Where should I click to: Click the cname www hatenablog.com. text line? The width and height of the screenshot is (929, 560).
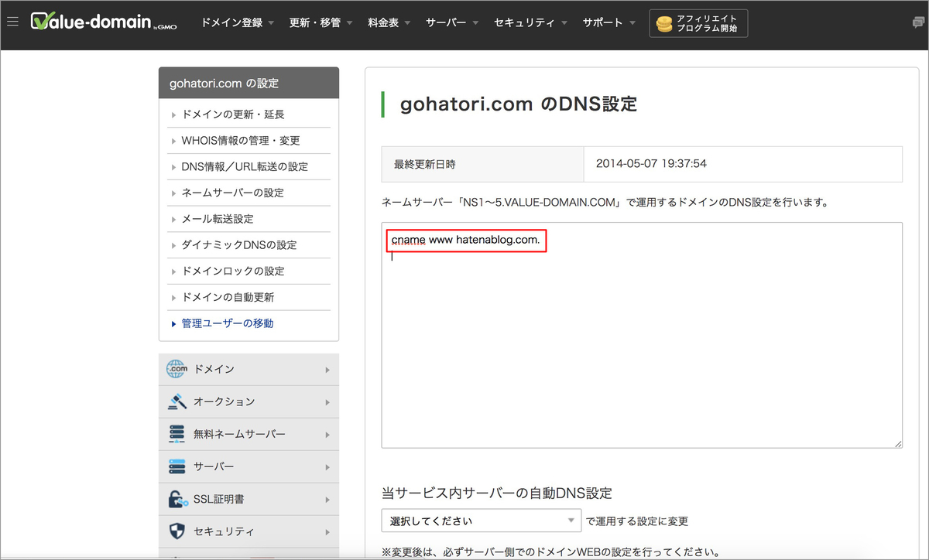[465, 241]
